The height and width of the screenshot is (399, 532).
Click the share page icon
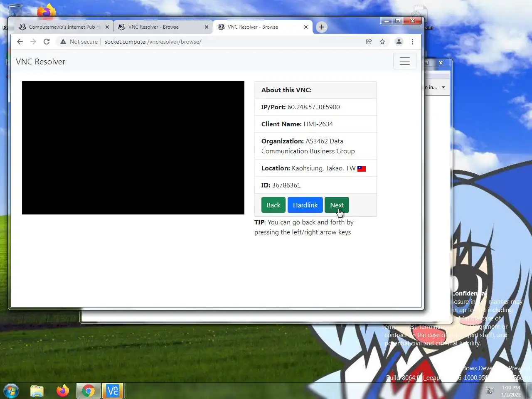(x=369, y=42)
